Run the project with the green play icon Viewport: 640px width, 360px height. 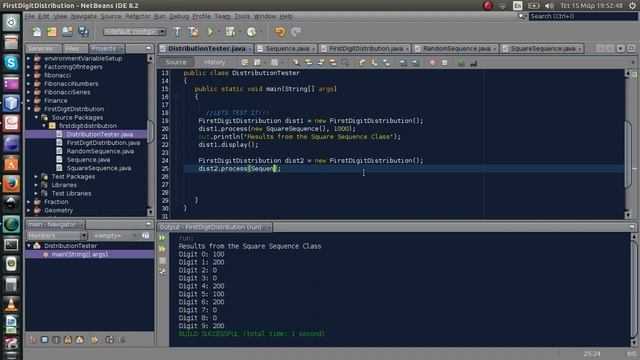point(210,32)
